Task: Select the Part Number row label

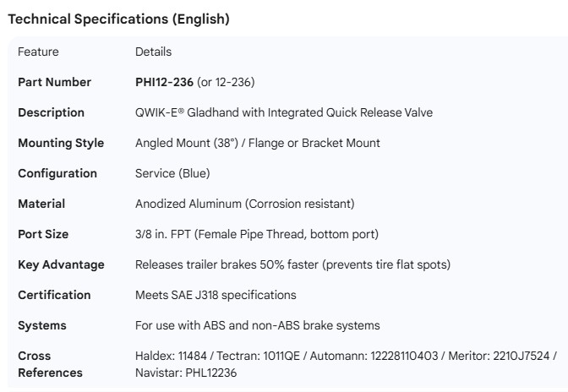Action: pyautogui.click(x=54, y=82)
